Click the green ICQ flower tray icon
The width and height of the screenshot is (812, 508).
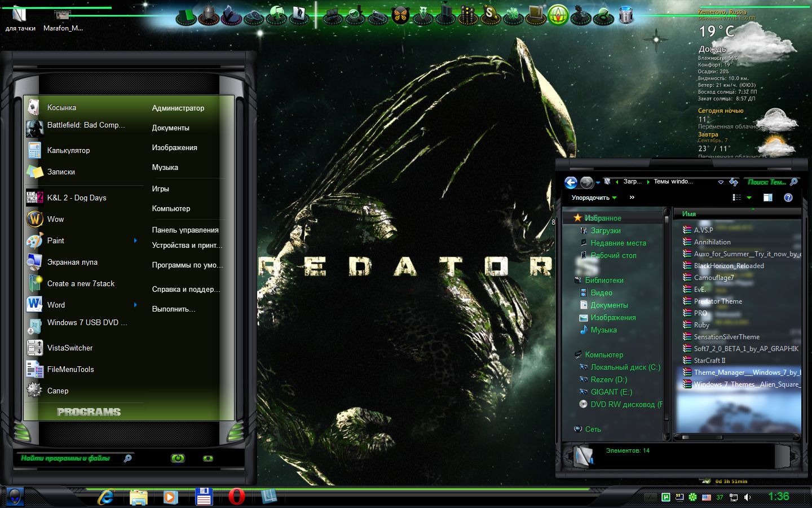pos(692,497)
